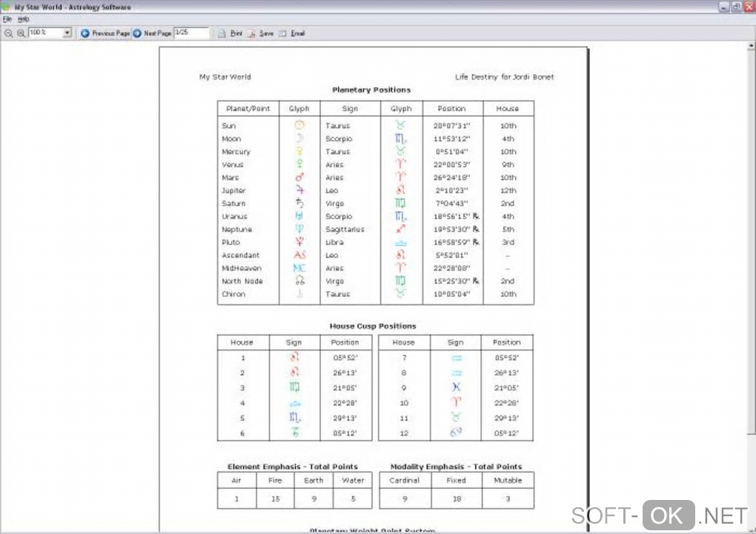Click the application icon in title bar
Screen dimensions: 756x534
coord(6,6)
